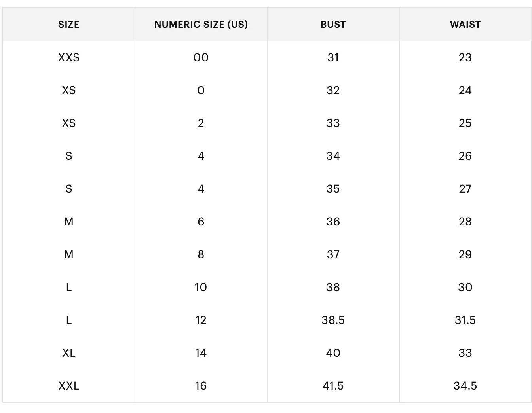This screenshot has height=413, width=532.
Task: Click numeric size 14 cell
Action: (x=201, y=353)
